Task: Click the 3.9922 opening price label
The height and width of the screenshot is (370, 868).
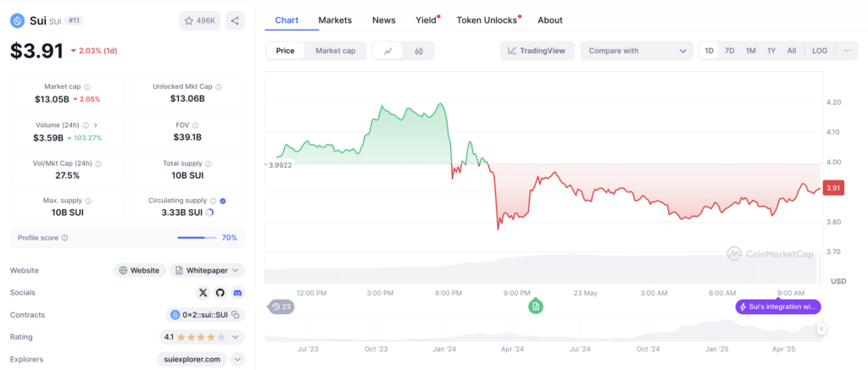Action: pos(280,165)
